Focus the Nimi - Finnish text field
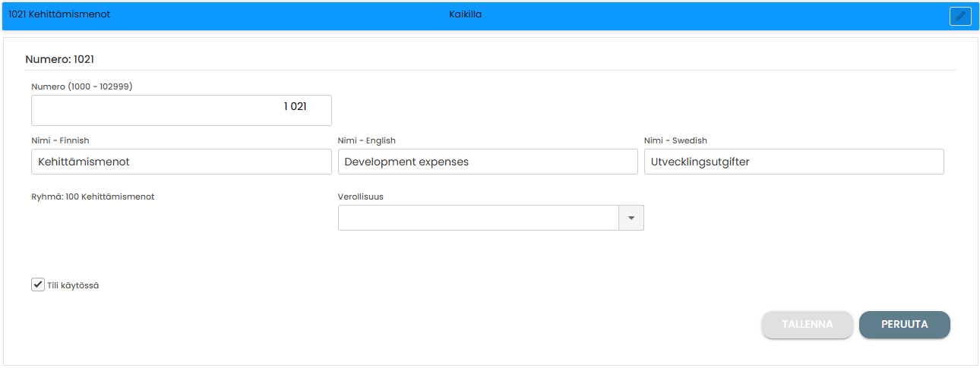The image size is (980, 368). 181,162
